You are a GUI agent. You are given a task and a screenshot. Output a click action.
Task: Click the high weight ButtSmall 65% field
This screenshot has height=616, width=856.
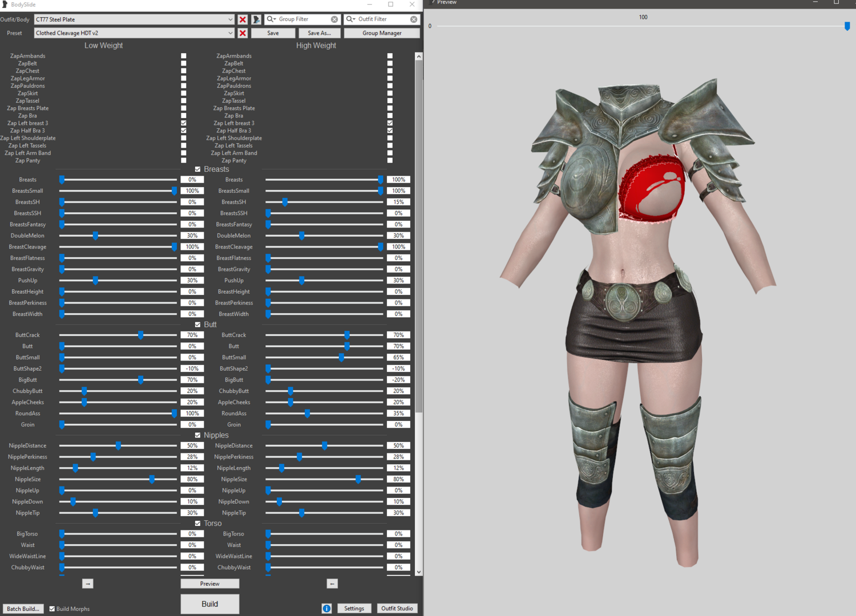pos(398,358)
